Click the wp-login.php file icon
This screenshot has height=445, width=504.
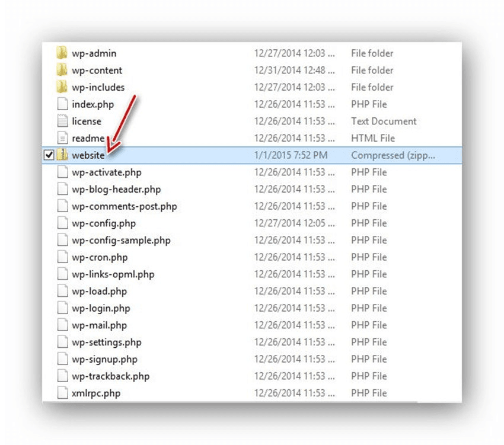[x=62, y=309]
